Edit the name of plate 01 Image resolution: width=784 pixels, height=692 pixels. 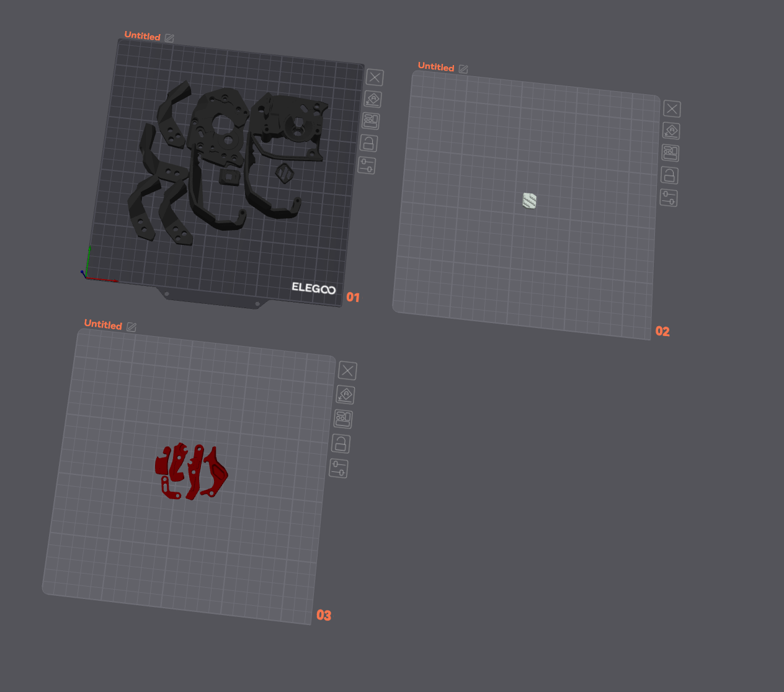point(169,38)
